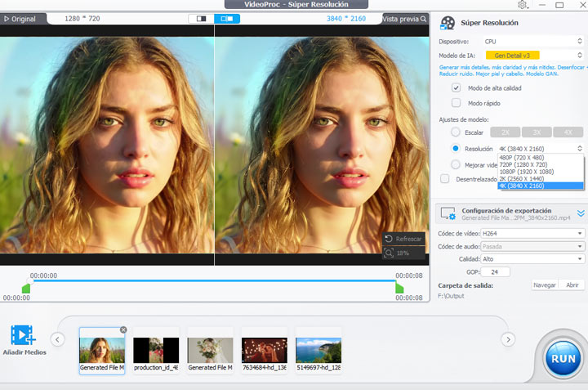Click Navegar output folder button
Viewport: 588px width, 390px height.
tap(545, 285)
